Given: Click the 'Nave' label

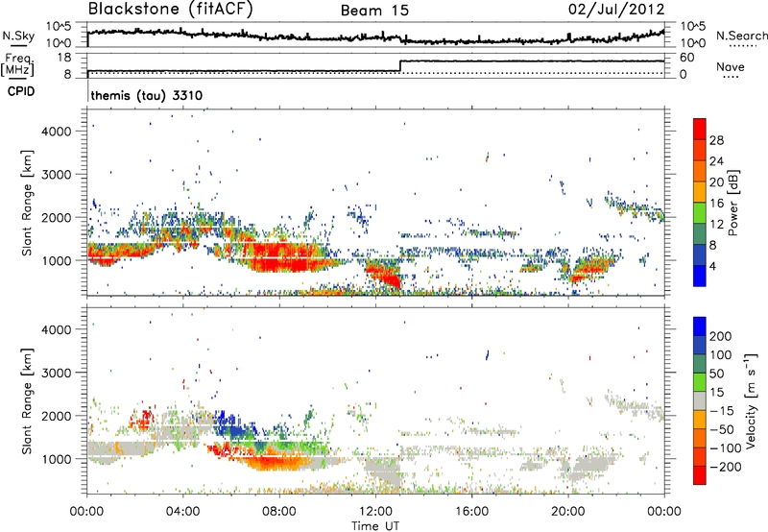Looking at the screenshot, I should pos(731,66).
